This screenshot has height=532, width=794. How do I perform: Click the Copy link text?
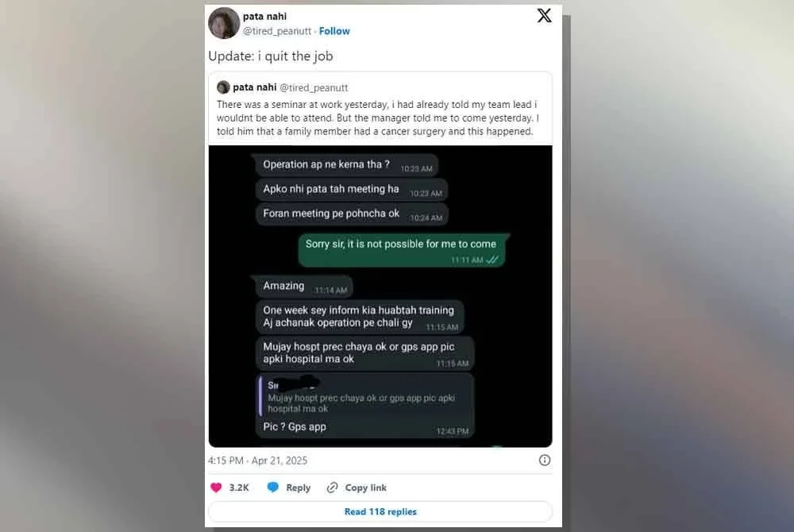pyautogui.click(x=365, y=488)
